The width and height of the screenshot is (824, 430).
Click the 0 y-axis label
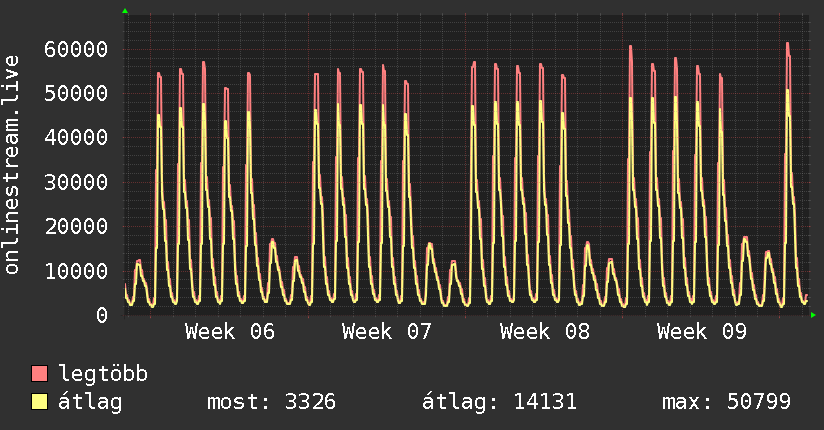[102, 315]
